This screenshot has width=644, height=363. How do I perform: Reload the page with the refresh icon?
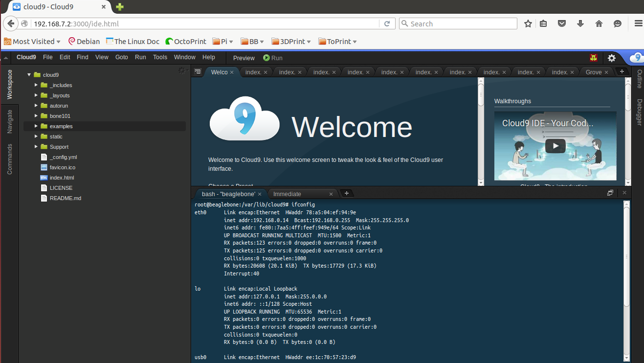387,23
